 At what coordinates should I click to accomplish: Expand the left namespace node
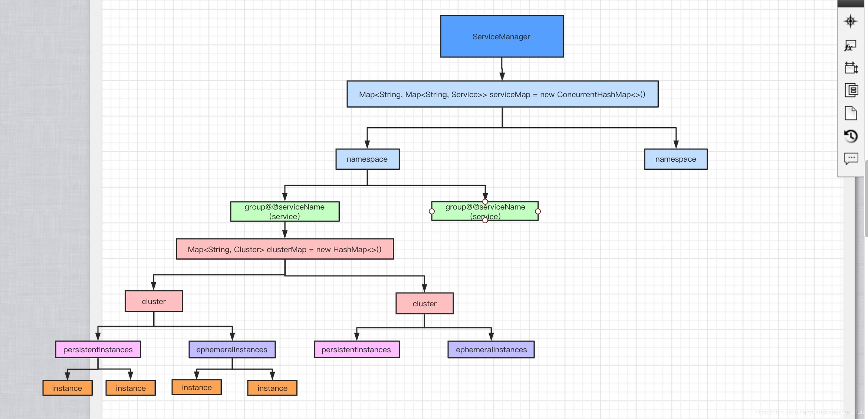366,159
